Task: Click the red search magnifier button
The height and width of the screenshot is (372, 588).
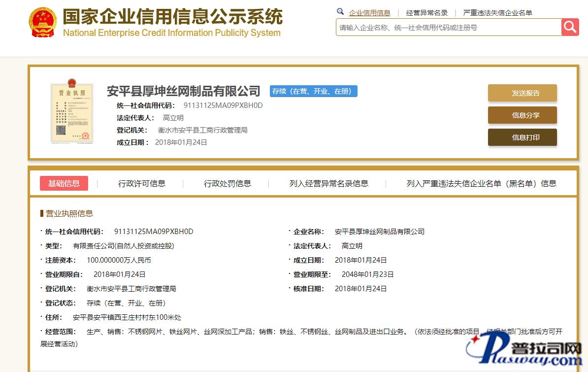Action: [x=570, y=27]
